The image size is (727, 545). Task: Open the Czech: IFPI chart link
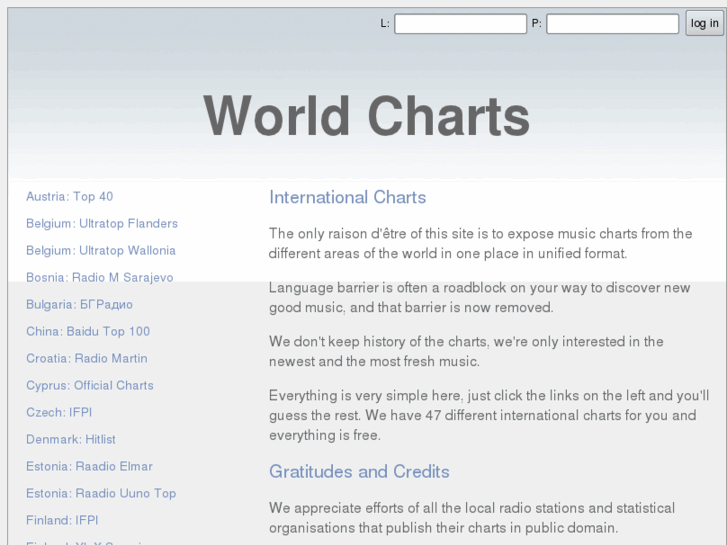59,412
